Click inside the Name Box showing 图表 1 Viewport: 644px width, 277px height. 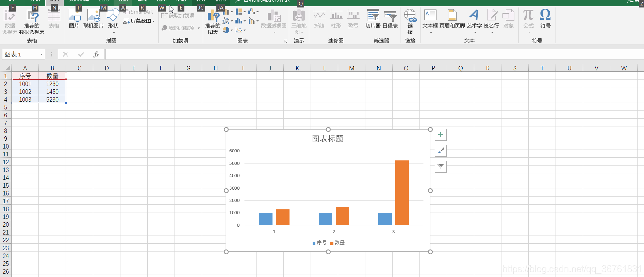coord(20,54)
